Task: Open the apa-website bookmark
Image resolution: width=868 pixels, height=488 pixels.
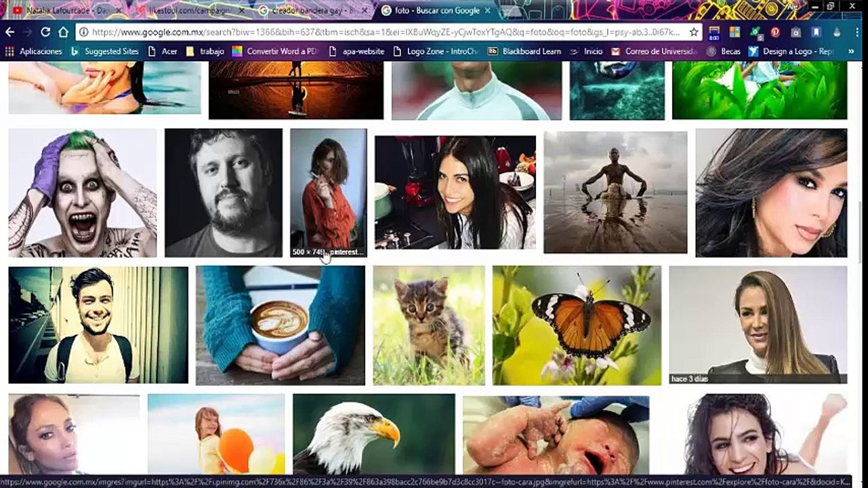Action: (x=357, y=52)
